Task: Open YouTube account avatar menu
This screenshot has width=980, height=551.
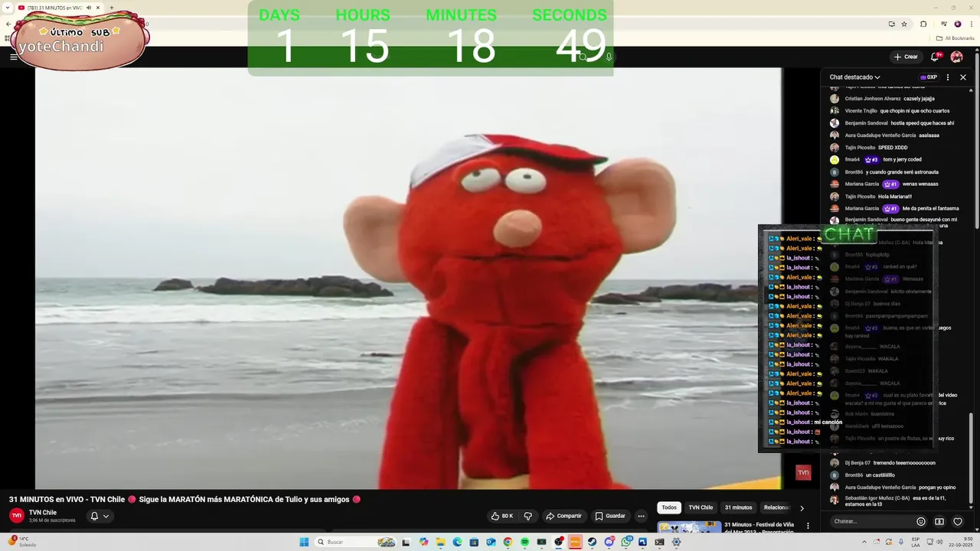Action: click(x=956, y=57)
